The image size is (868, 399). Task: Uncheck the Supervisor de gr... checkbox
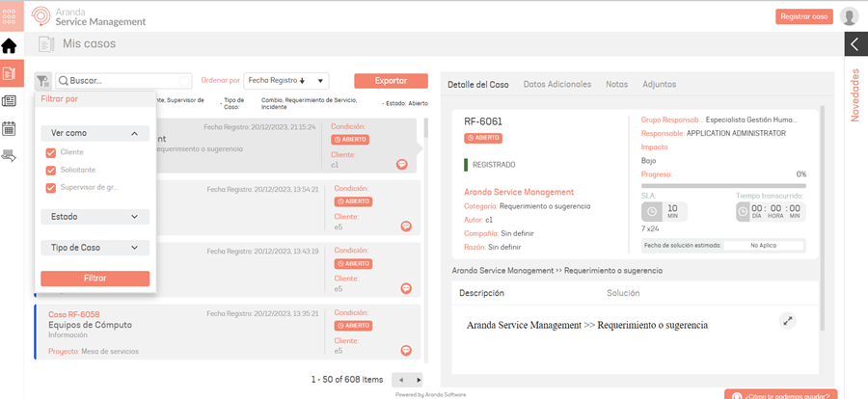point(51,188)
